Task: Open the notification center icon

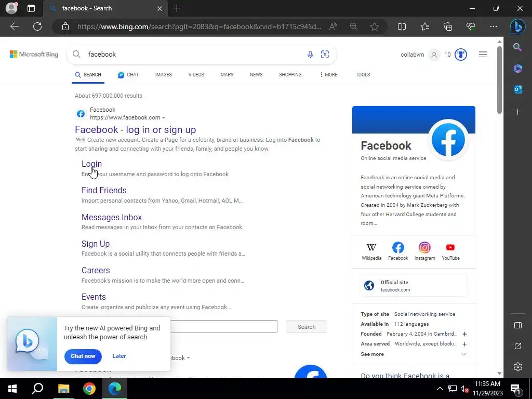Action: tap(515, 389)
